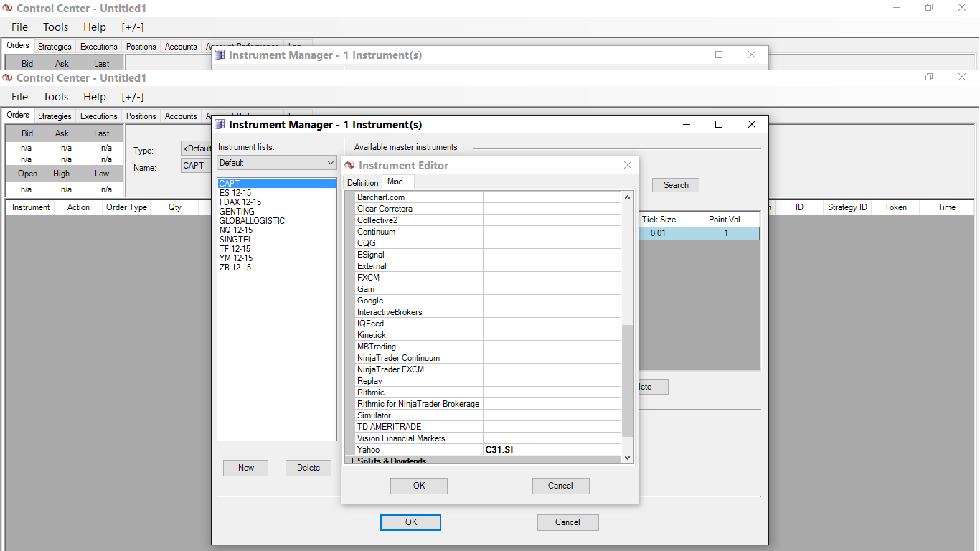Click the Name field containing CAPT
The width and height of the screenshot is (980, 551).
tap(196, 165)
